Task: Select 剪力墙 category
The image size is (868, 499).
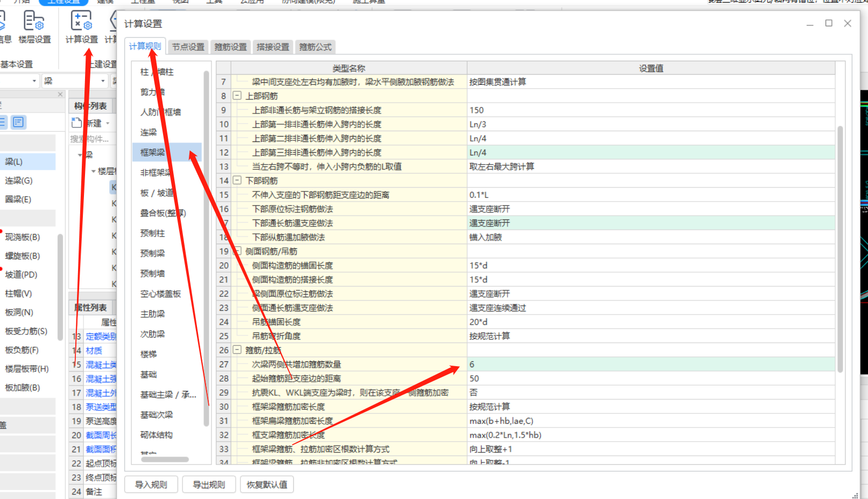Action: coord(152,92)
